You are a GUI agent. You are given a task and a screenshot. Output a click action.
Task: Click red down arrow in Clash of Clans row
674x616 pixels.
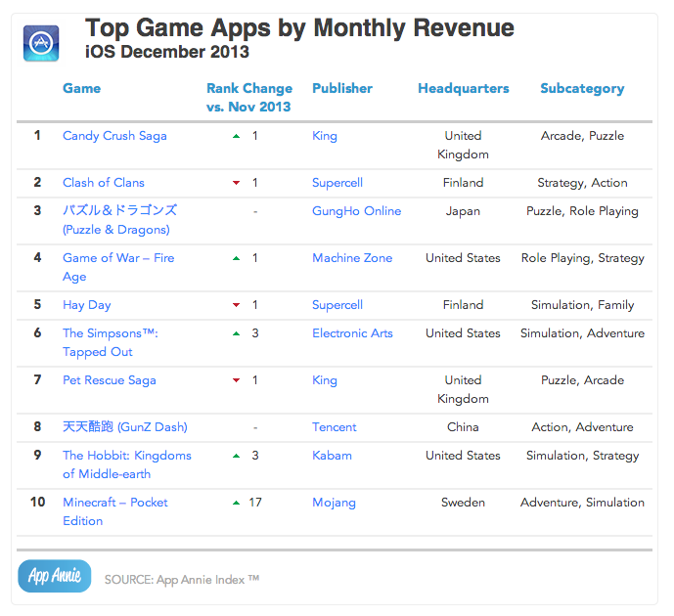coord(236,183)
